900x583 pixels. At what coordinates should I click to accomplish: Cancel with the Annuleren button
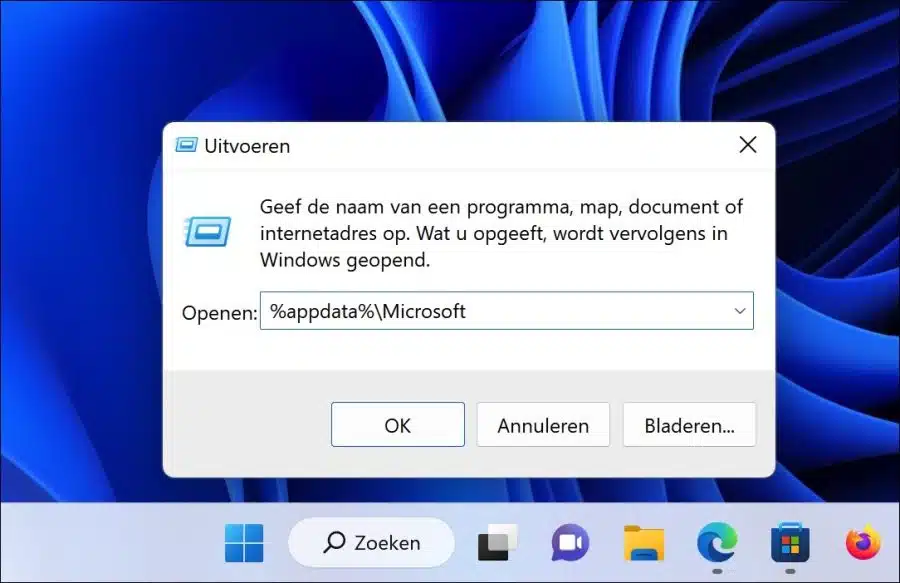click(x=543, y=425)
